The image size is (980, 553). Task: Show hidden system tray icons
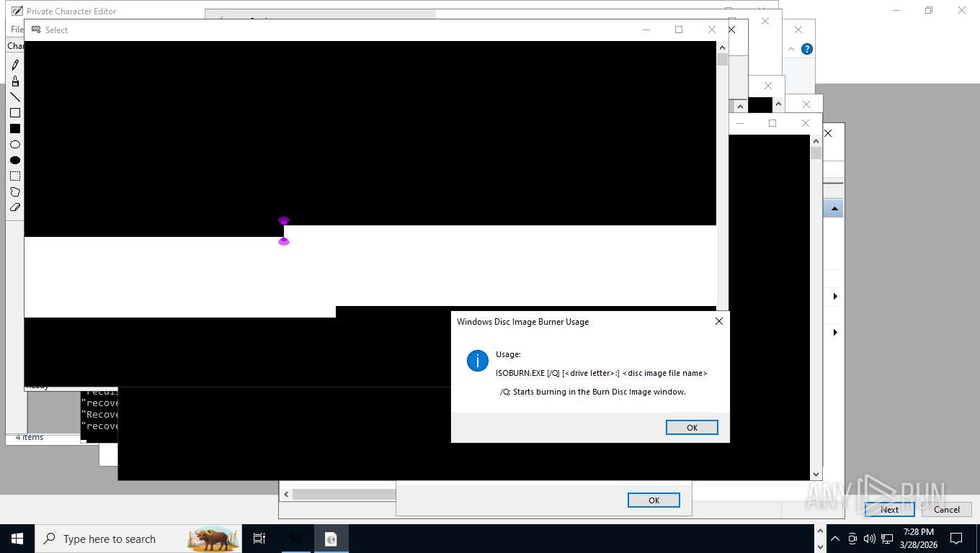[835, 539]
